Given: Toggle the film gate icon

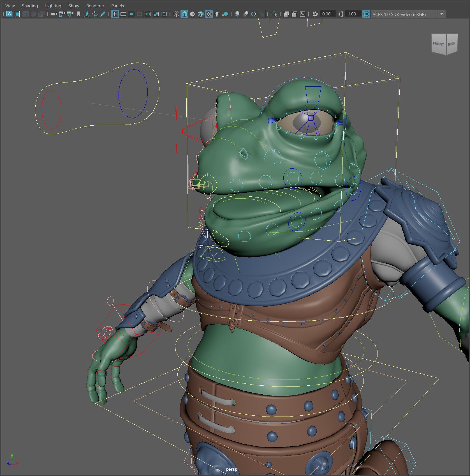Looking at the screenshot, I should pyautogui.click(x=123, y=14).
